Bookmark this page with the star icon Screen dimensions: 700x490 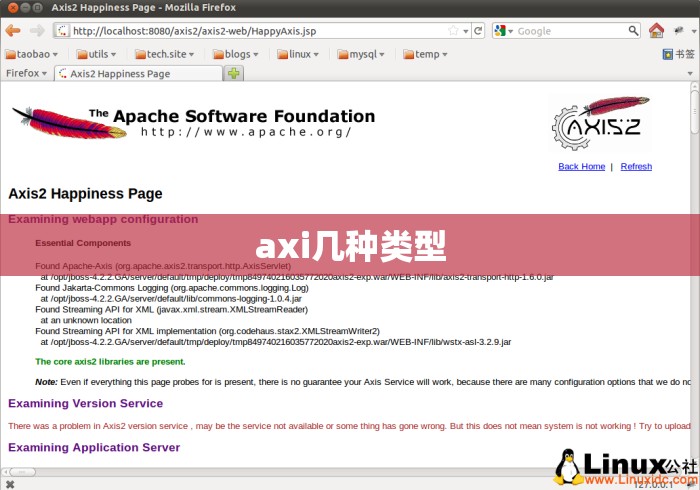pos(453,31)
